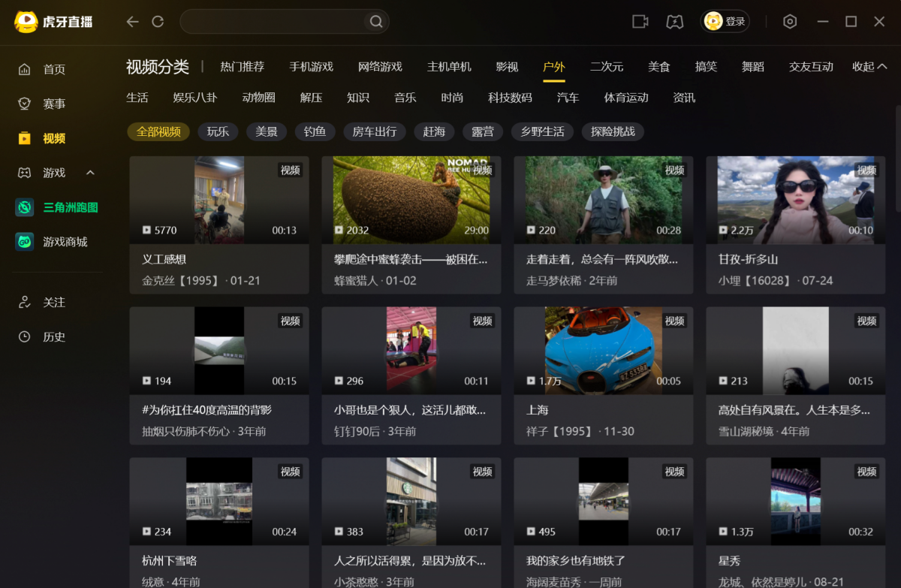Select the 探险挑战 filter chip
901x588 pixels.
click(x=613, y=132)
